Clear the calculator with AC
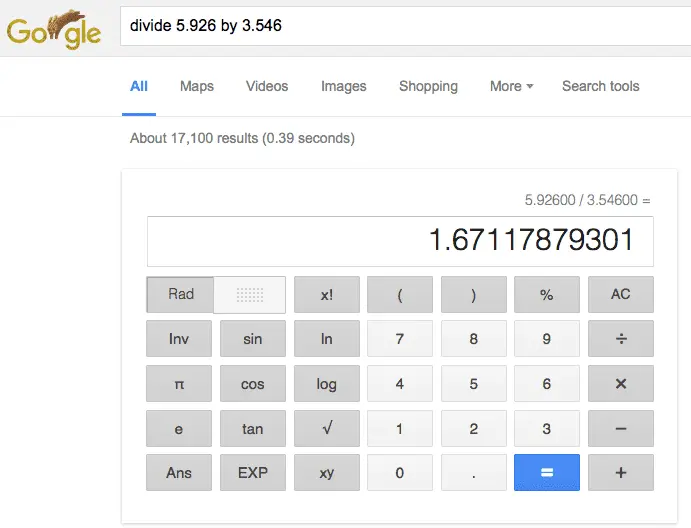 coord(621,294)
